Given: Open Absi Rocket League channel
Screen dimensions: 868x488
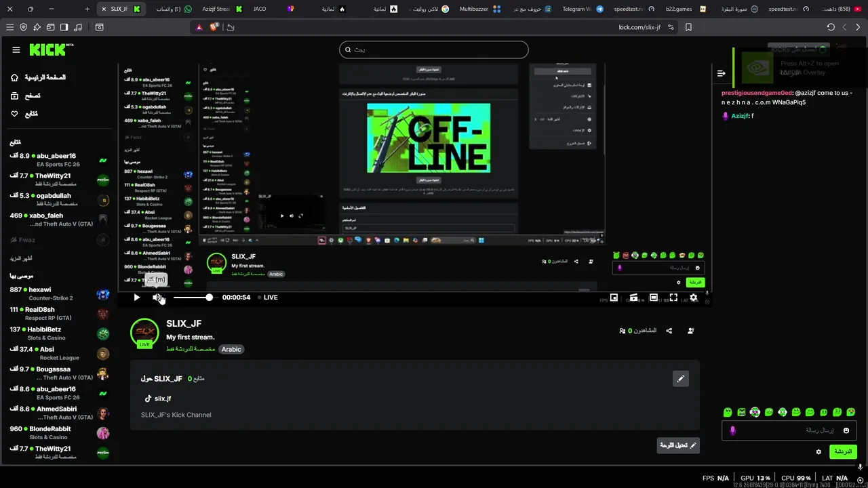Looking at the screenshot, I should pos(60,353).
